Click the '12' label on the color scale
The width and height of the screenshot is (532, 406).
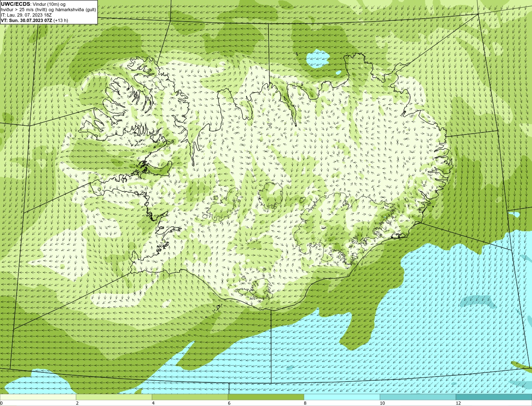[x=458, y=403]
